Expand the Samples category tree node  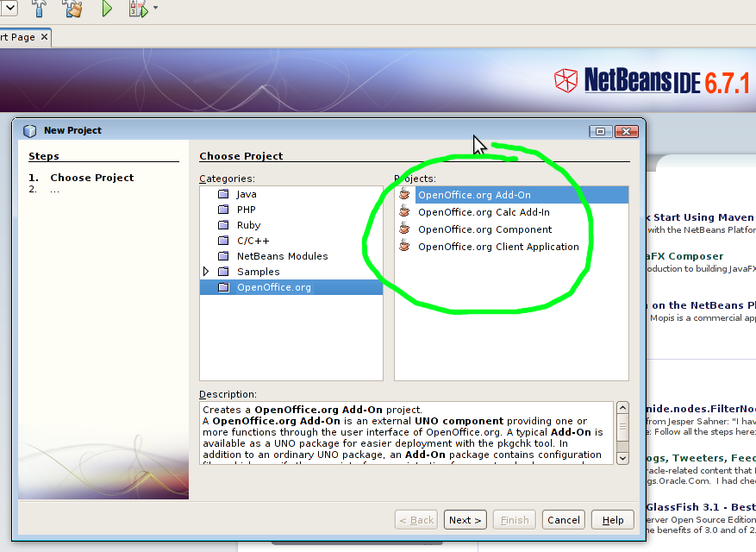point(206,272)
